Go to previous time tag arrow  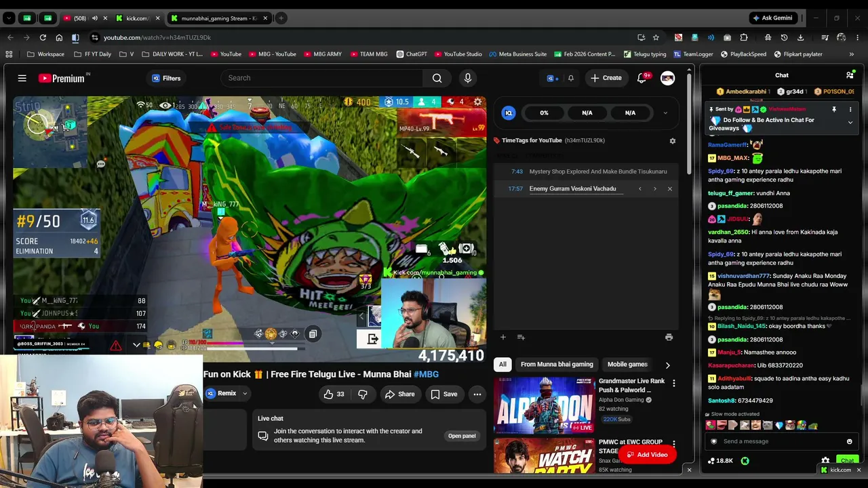[x=639, y=188]
